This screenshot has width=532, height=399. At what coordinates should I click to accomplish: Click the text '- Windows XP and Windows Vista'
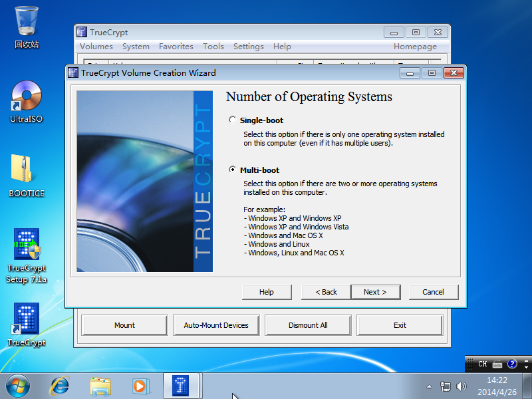coord(296,227)
